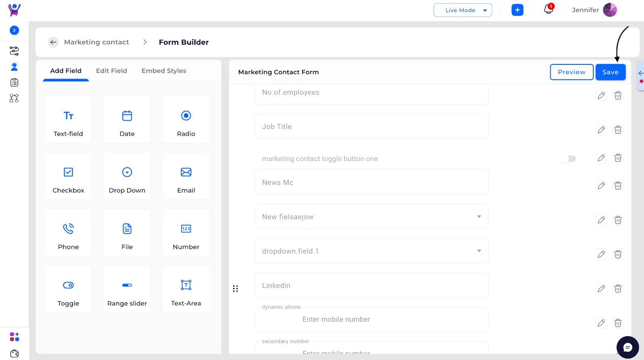
Task: Click the No.of.employees input
Action: click(372, 94)
